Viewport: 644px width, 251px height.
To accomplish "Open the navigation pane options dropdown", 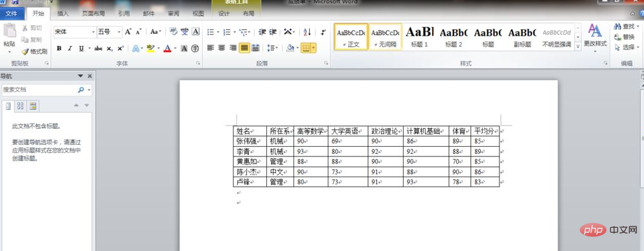I will click(x=80, y=76).
